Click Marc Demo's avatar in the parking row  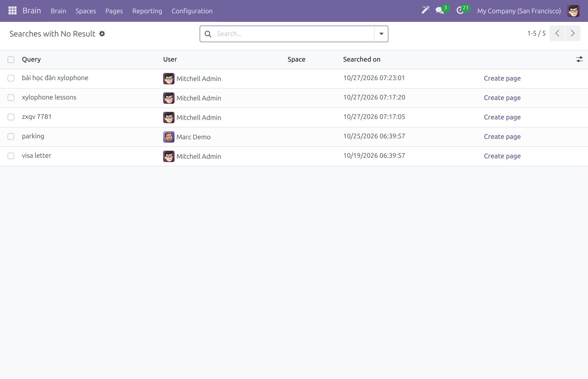click(x=169, y=137)
